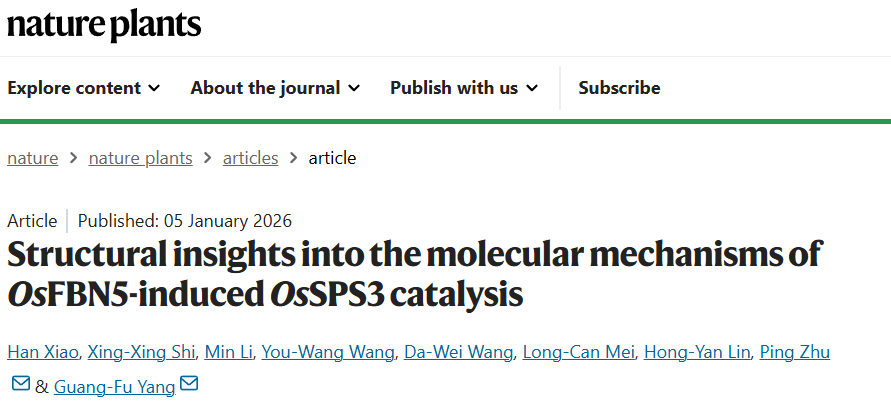Screen dimensions: 891x411
Task: Open corresponding author Ping Zhu
Action: coord(795,352)
